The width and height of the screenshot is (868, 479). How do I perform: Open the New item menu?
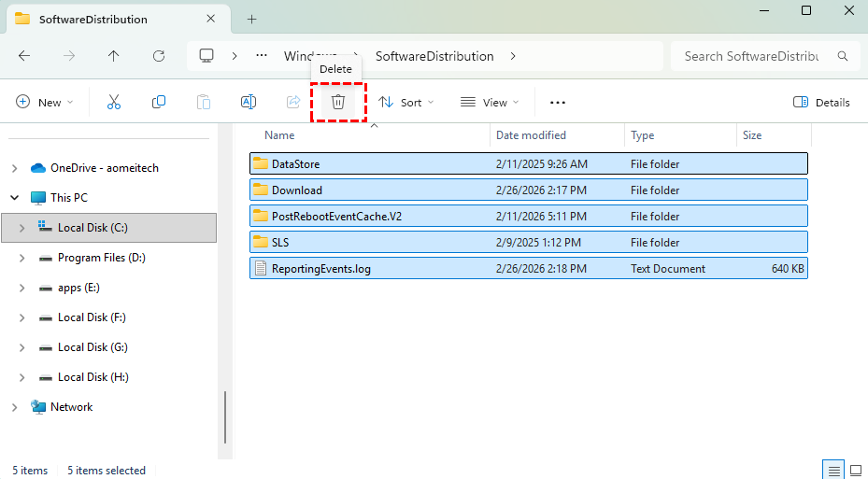(x=44, y=102)
